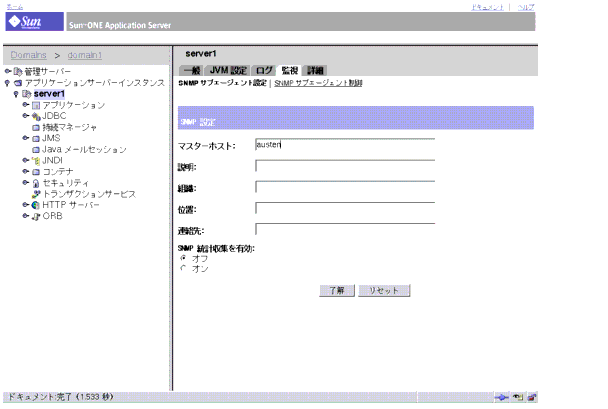Screen dimensions: 608x409
Task: Click the アプリケーションサーバーインスタンス folder icon
Action: pos(18,83)
